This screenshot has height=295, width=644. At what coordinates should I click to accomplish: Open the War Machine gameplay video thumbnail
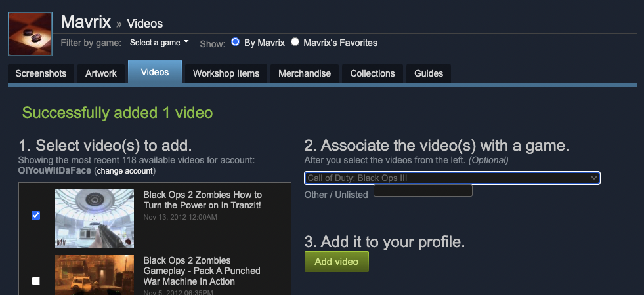coord(95,275)
